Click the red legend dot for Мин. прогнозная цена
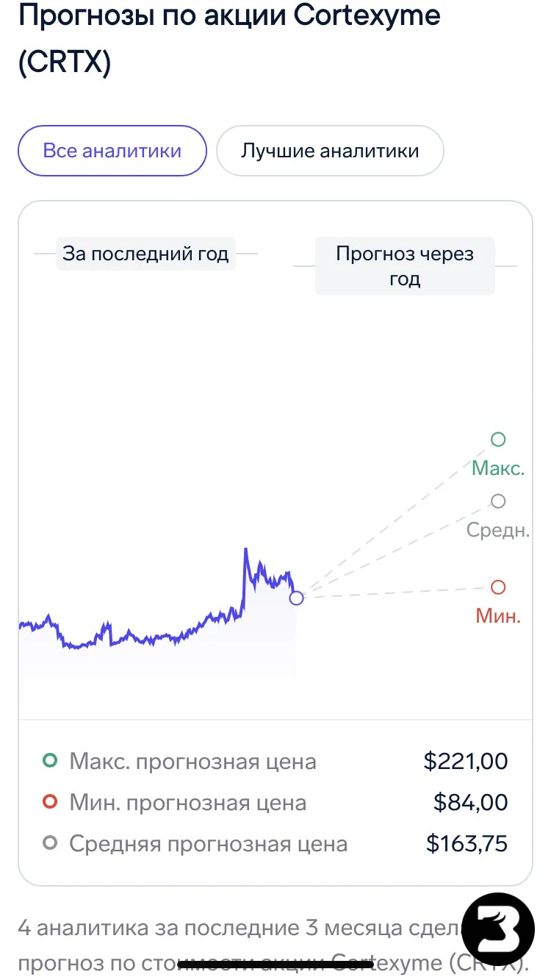Image resolution: width=551 pixels, height=980 pixels. click(50, 802)
